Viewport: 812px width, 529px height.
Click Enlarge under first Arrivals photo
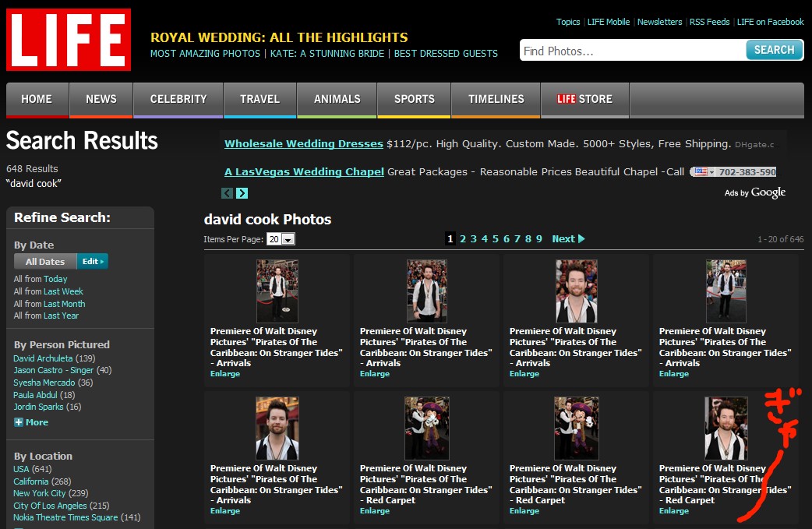[225, 374]
